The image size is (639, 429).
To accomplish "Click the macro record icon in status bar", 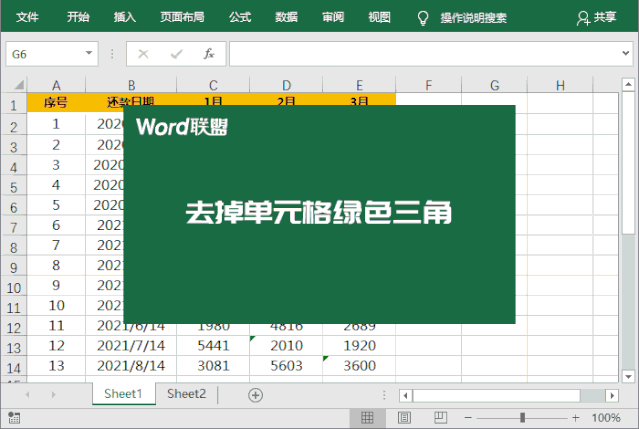I will (x=14, y=417).
